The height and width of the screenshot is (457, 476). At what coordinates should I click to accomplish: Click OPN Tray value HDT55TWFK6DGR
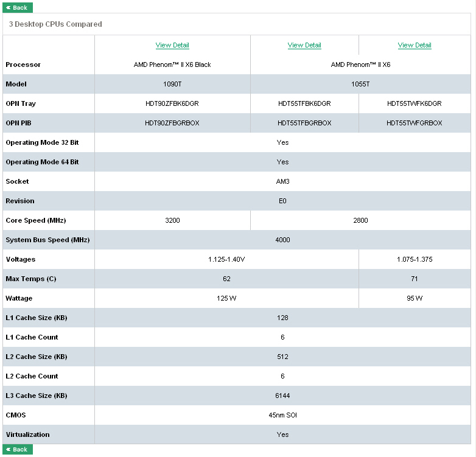415,103
